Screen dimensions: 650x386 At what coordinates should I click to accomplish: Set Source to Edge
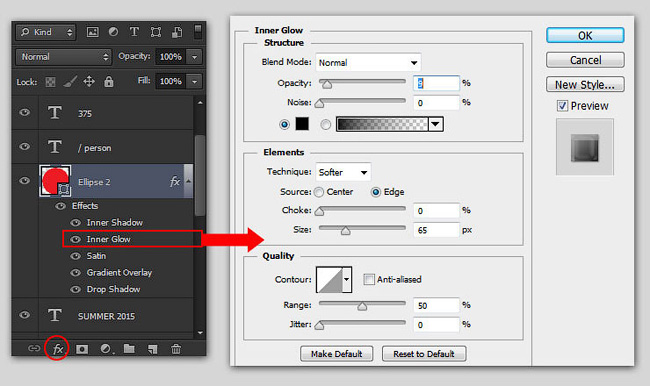click(376, 192)
